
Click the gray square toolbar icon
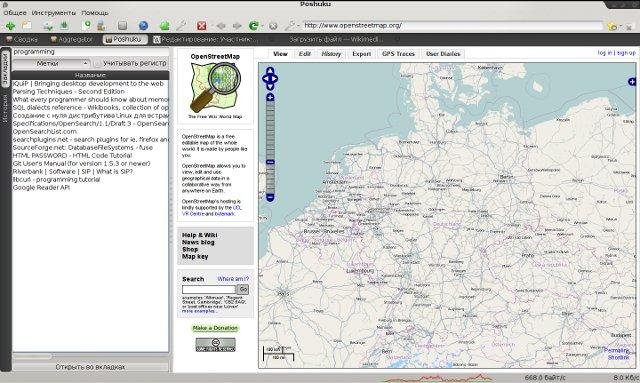[122, 26]
